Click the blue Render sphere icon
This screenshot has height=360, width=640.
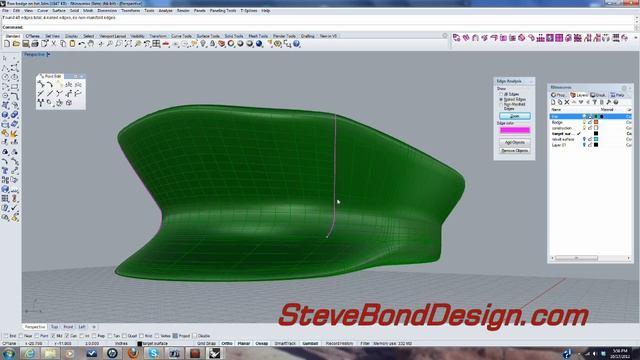pos(259,44)
